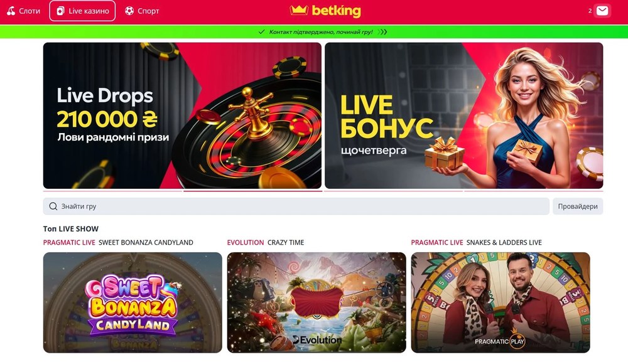Click the Live casino card icon
The image size is (628, 364).
click(x=60, y=11)
